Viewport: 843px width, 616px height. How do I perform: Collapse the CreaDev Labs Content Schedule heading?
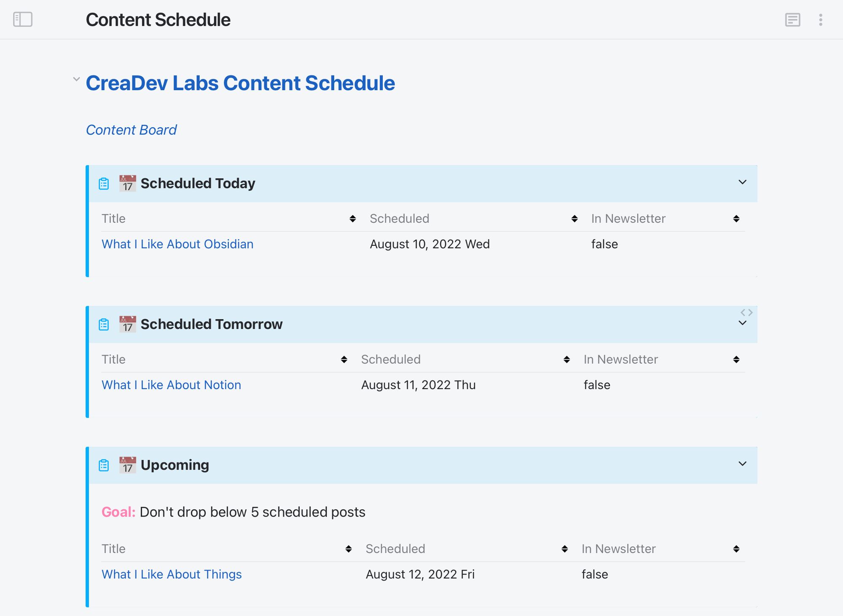76,79
